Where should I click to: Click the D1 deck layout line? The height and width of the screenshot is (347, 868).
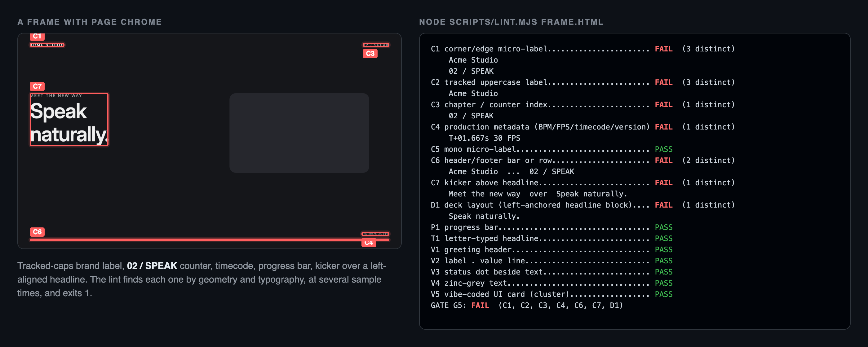(583, 205)
